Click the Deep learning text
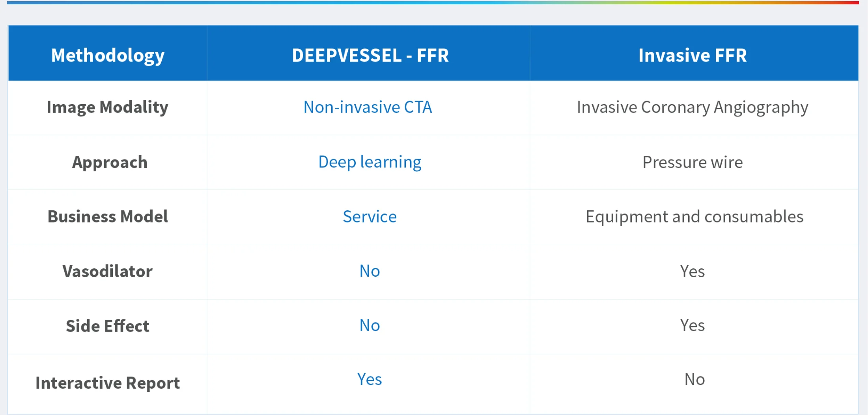The height and width of the screenshot is (416, 868). [370, 162]
